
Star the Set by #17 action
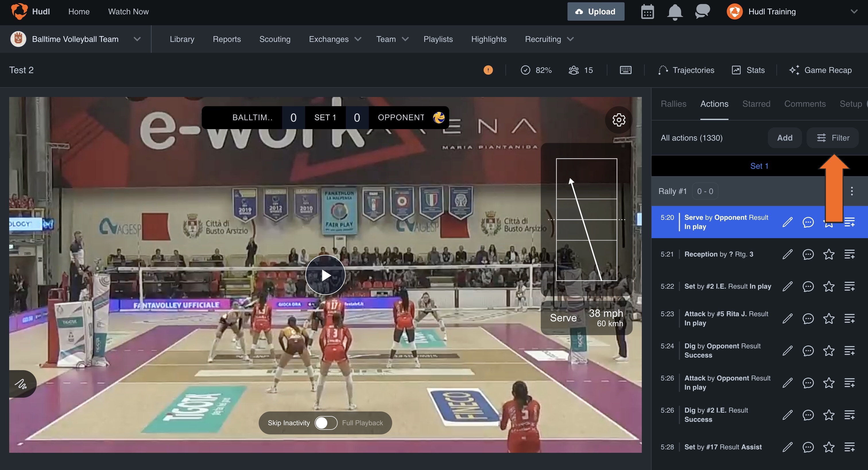(829, 447)
